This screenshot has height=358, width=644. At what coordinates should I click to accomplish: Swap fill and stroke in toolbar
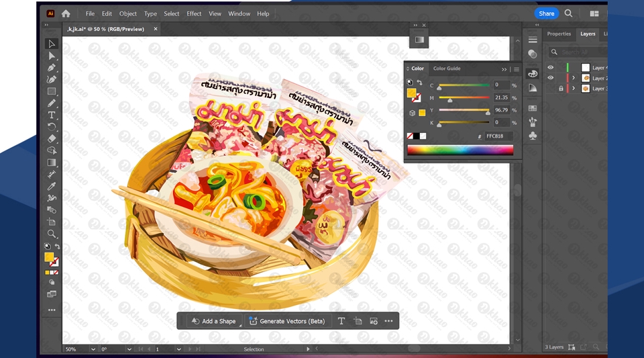click(58, 247)
